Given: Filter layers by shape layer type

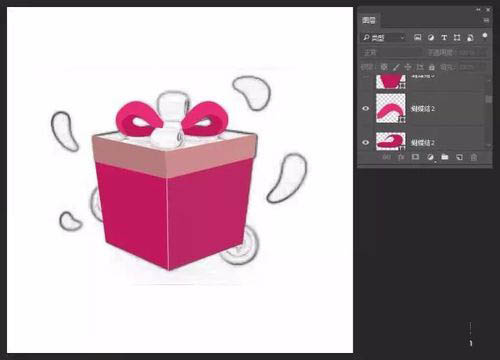Looking at the screenshot, I should tap(457, 37).
